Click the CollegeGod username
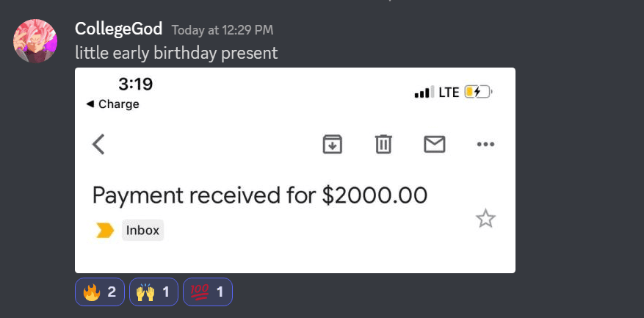 118,29
